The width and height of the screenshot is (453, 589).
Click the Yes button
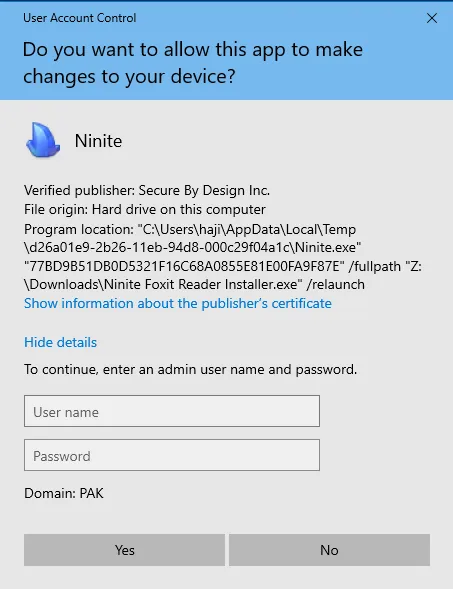click(x=124, y=550)
